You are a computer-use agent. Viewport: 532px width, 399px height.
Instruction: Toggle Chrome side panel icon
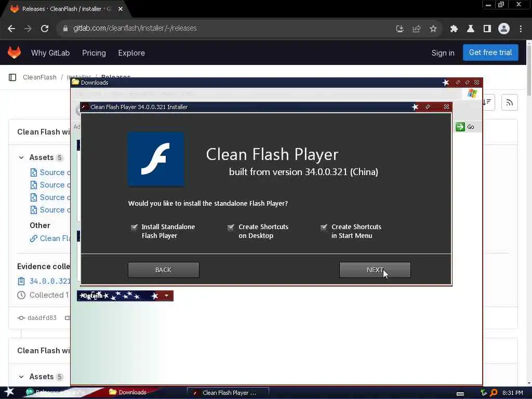click(487, 29)
